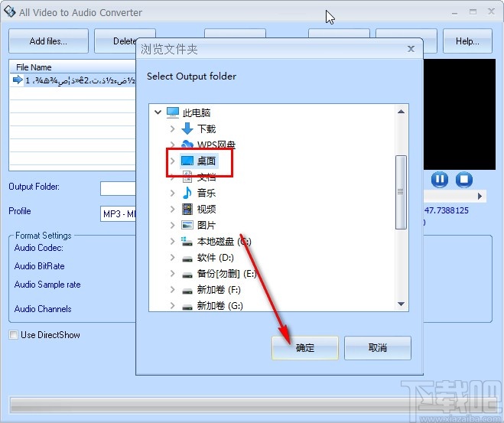Viewport: 504px width, 423px height.
Task: Collapse the 此电脑 tree node
Action: pyautogui.click(x=158, y=112)
